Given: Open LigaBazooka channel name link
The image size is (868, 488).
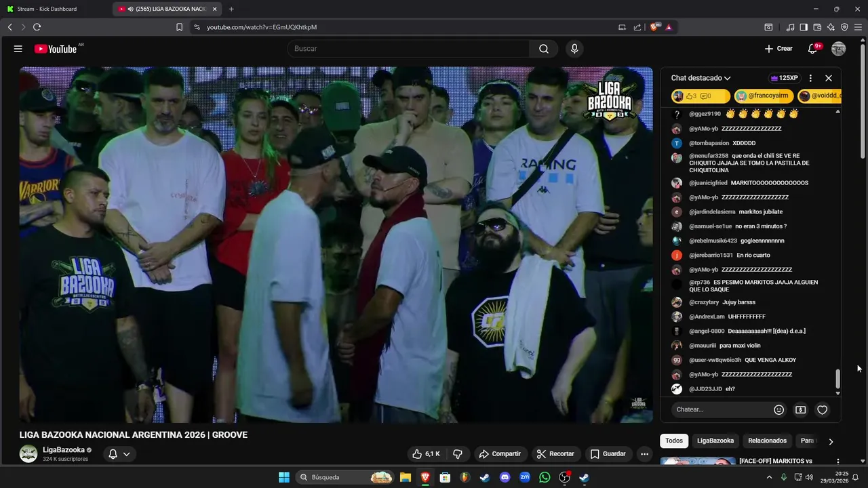Looking at the screenshot, I should point(64,450).
